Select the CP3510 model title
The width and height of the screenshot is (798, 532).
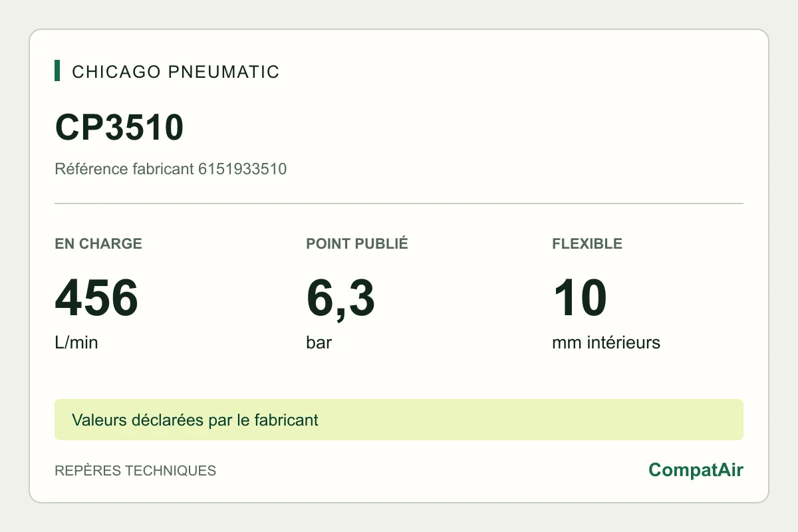pyautogui.click(x=119, y=128)
